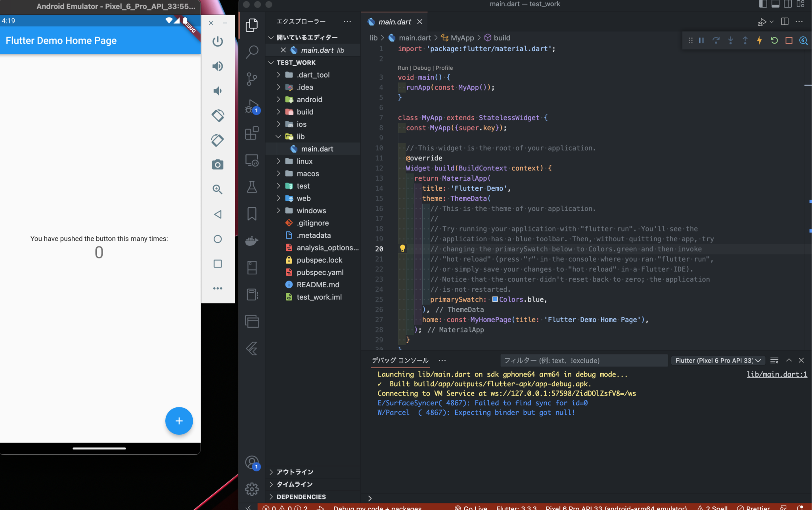Step over in debug toolbar
Image resolution: width=812 pixels, height=510 pixels.
click(x=716, y=40)
